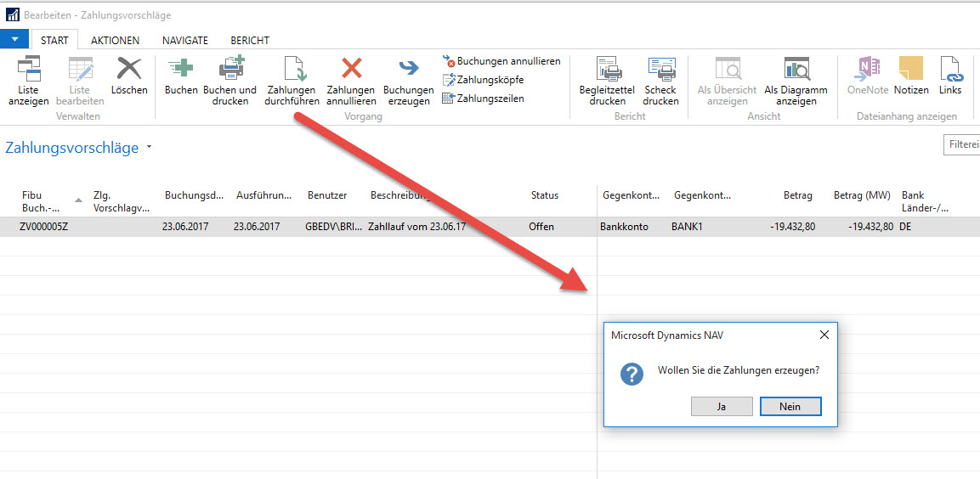Screen dimensions: 980x479
Task: Click the Dynamics NAV app icon in title bar
Action: point(12,15)
